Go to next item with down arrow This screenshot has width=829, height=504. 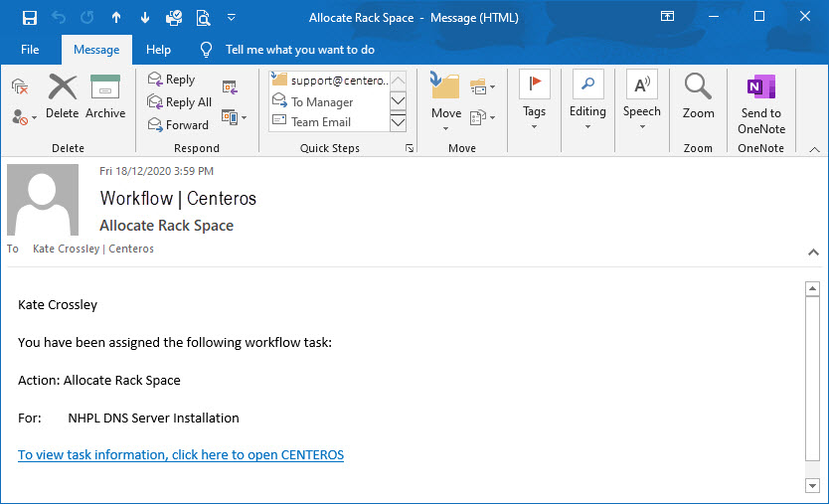145,17
